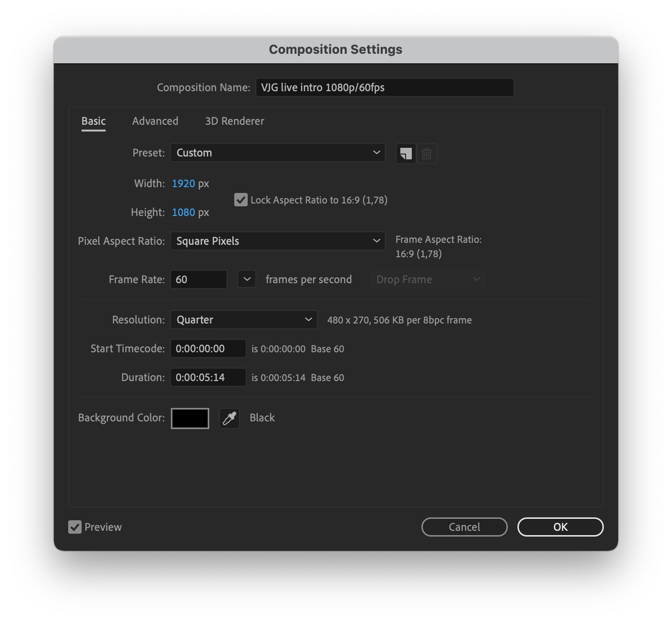
Task: Click the Width value 1920
Action: (x=183, y=183)
